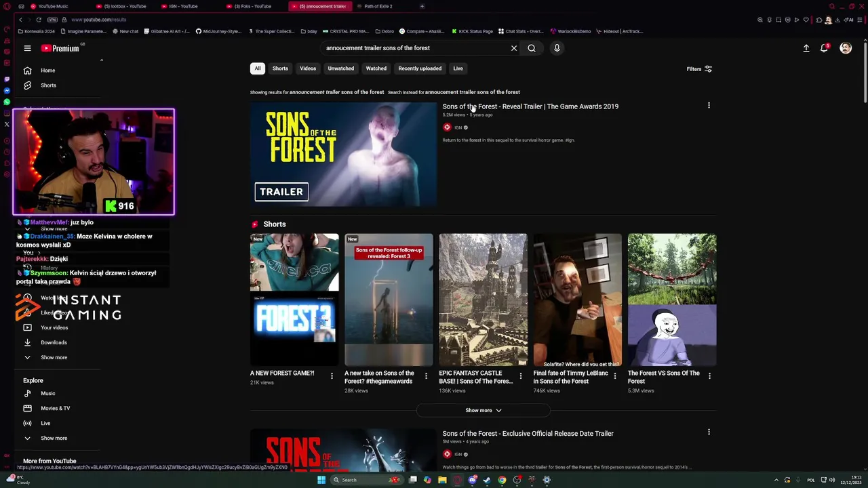Open the YouTube hamburger guide menu

coord(27,48)
